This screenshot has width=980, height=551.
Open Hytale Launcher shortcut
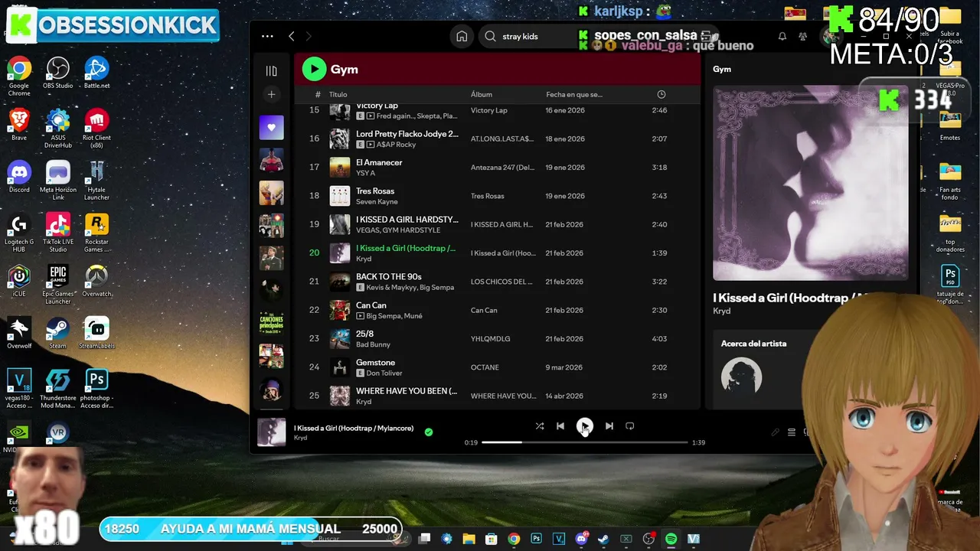(96, 180)
